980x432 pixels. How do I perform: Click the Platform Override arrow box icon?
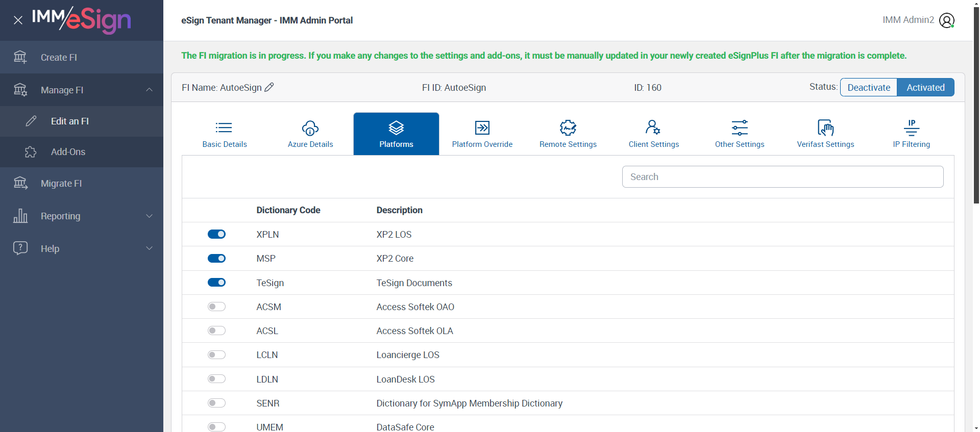482,128
